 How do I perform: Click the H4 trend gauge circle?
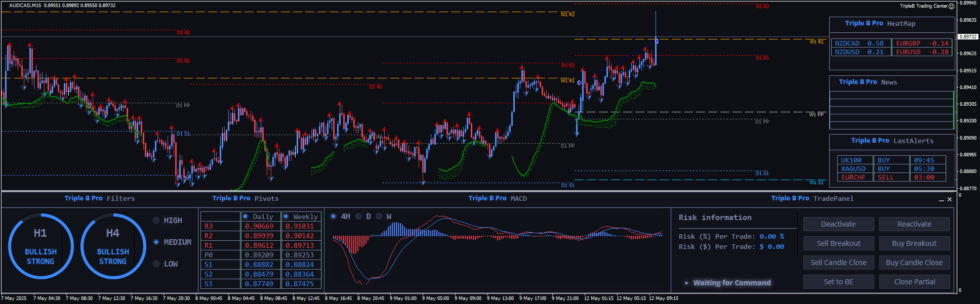point(113,246)
